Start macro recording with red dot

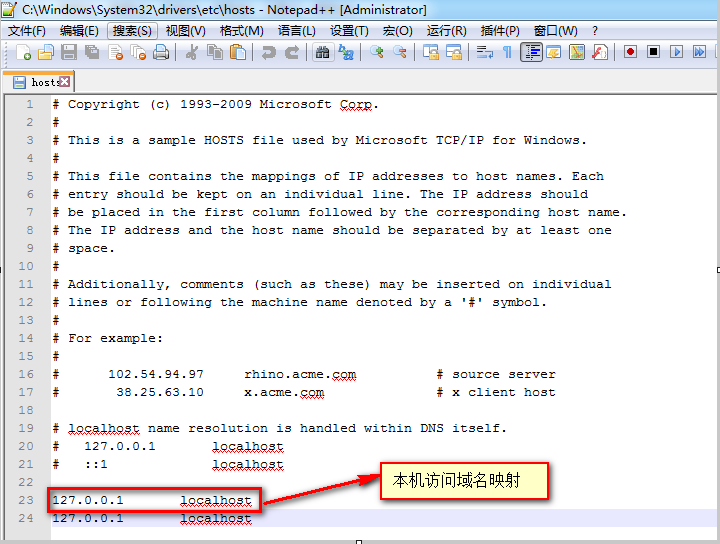coord(630,52)
